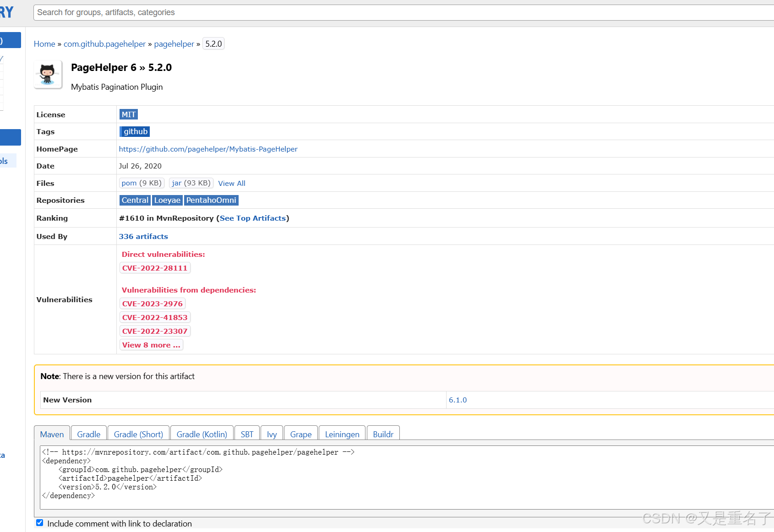Switch to the Grape tab

[301, 434]
